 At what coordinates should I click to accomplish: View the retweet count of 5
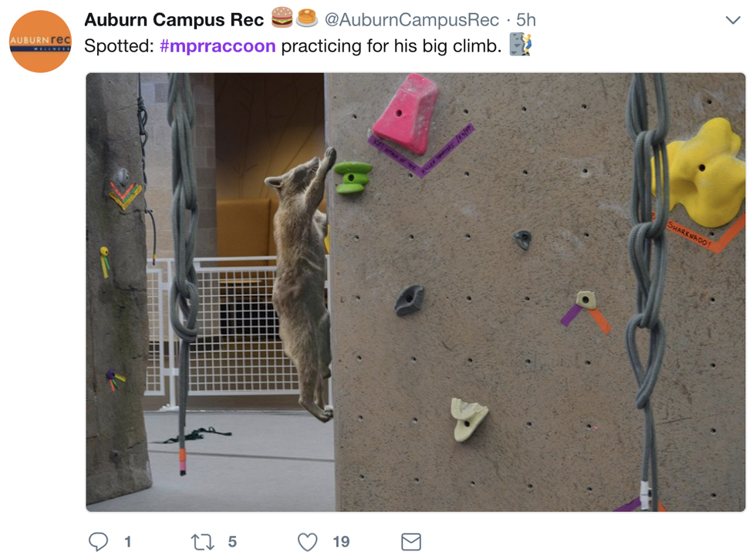tap(232, 542)
